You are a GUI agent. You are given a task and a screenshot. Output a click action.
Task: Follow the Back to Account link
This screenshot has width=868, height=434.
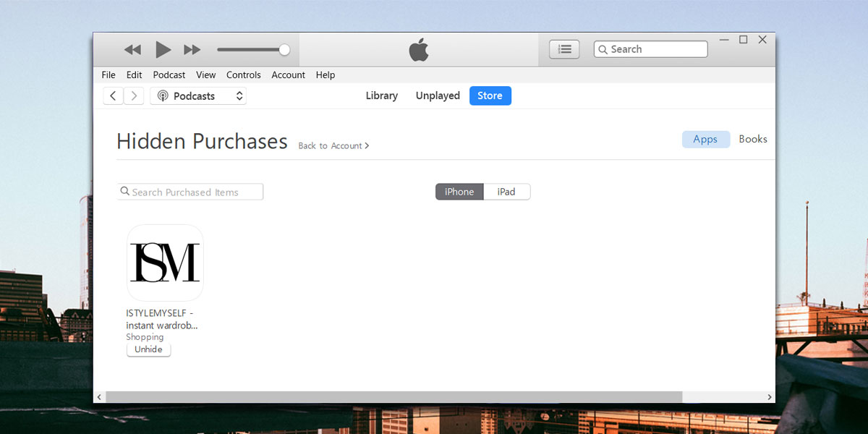coord(333,145)
